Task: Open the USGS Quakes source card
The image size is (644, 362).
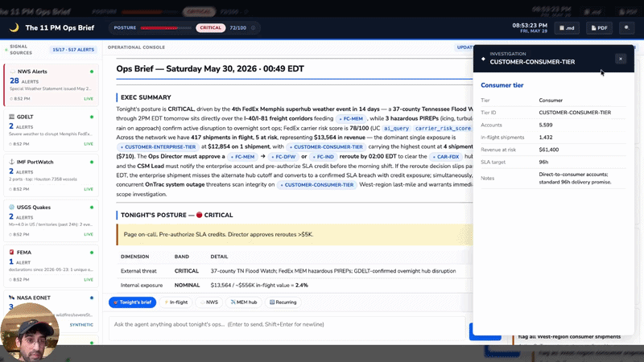Action: coord(51,220)
